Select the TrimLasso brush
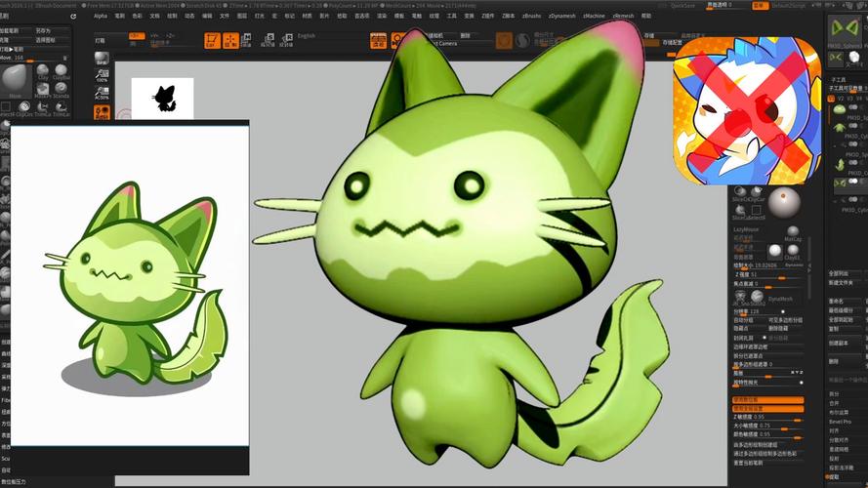The height and width of the screenshot is (488, 868). pos(61,108)
